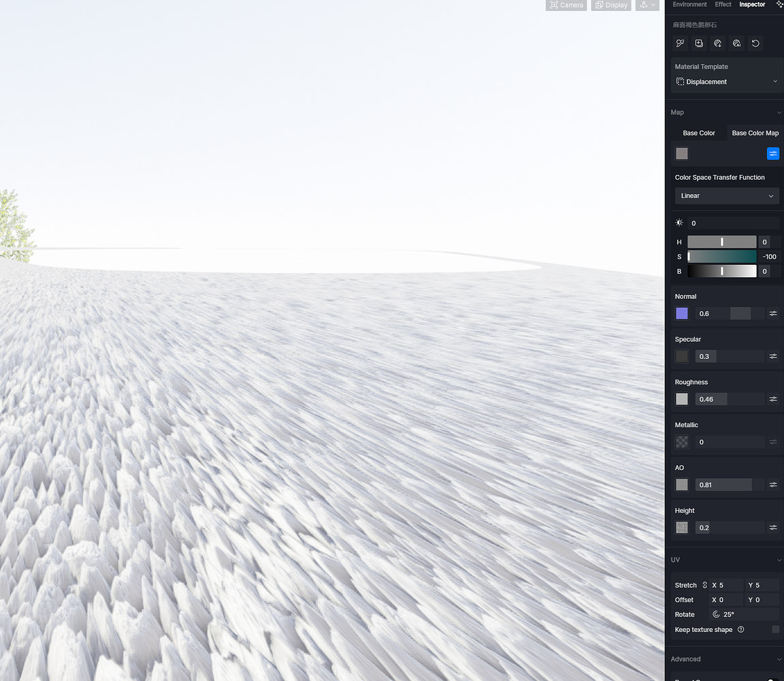
Task: Click the texture download icon
Action: [717, 43]
